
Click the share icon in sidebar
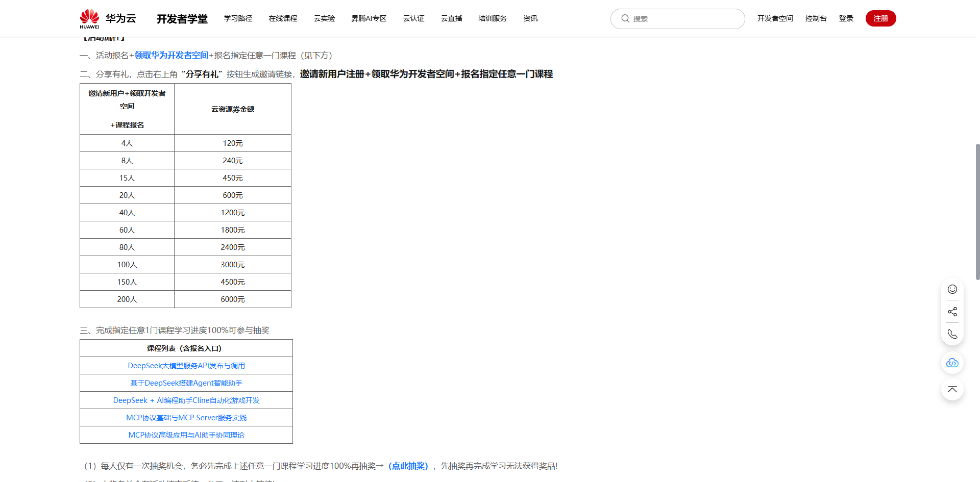(952, 312)
